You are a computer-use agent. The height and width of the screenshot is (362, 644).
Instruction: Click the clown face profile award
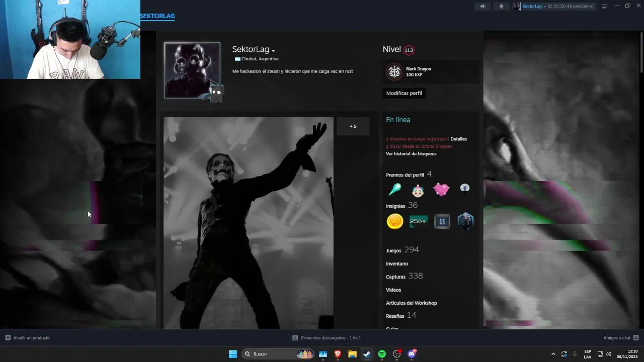click(418, 190)
